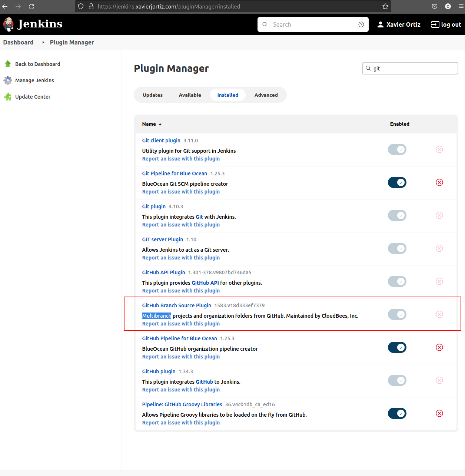Click the plugin filter field containing git
This screenshot has height=476, width=465.
[410, 68]
